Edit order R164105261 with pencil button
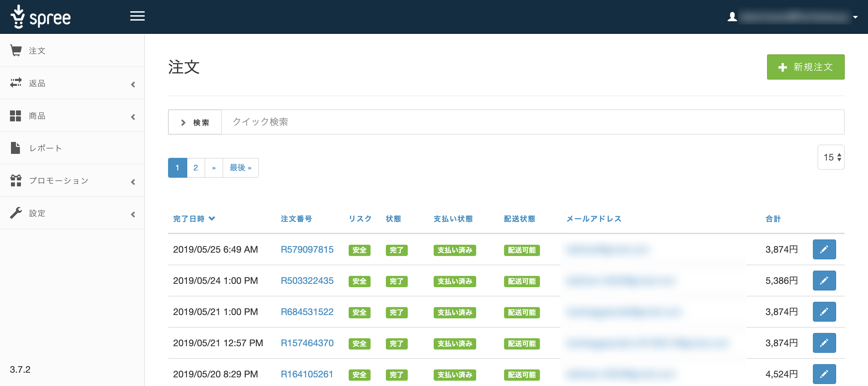868x386 pixels. point(824,373)
